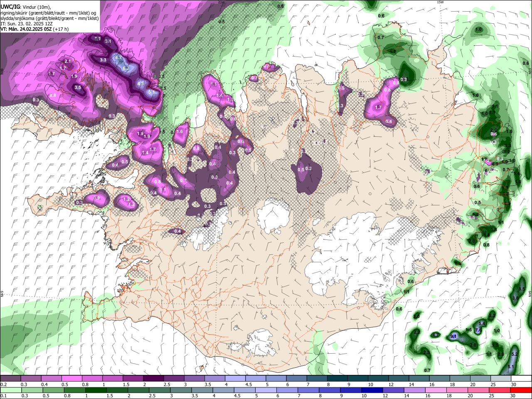This screenshot has height=399, width=532.
Task: Click the UWC/IG title text
Action: pos(10,7)
